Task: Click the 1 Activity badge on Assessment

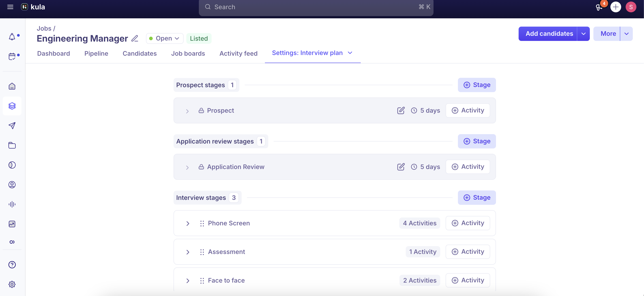Action: pos(423,252)
